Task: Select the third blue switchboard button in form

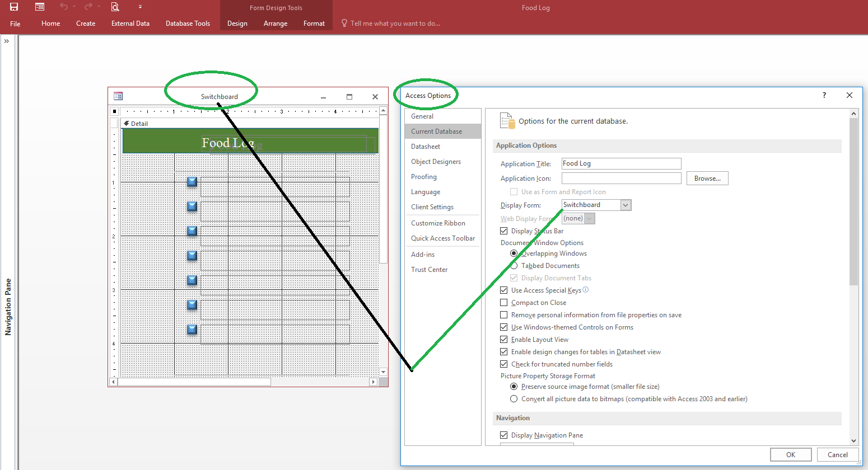Action: point(192,231)
